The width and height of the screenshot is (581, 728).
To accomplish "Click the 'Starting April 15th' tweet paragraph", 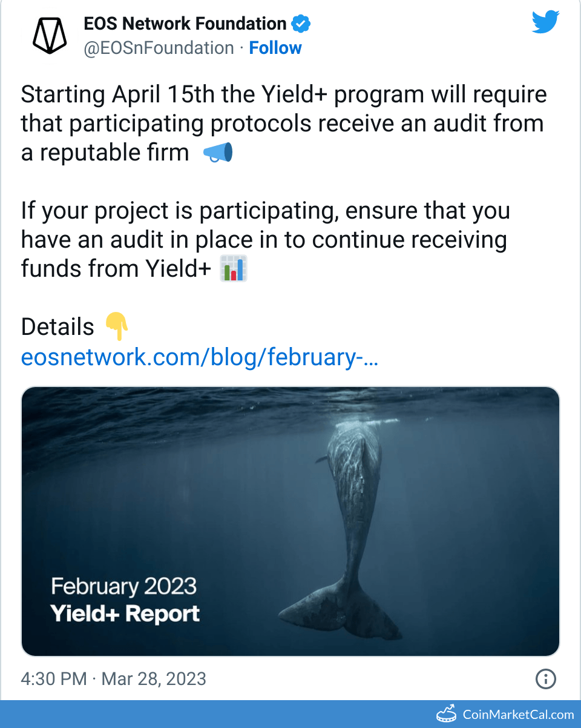I will [x=283, y=124].
